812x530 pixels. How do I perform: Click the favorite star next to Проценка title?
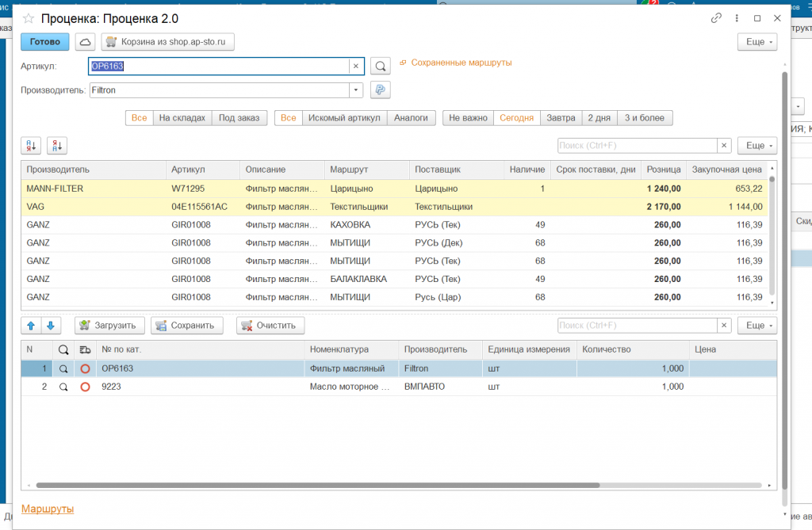click(29, 17)
